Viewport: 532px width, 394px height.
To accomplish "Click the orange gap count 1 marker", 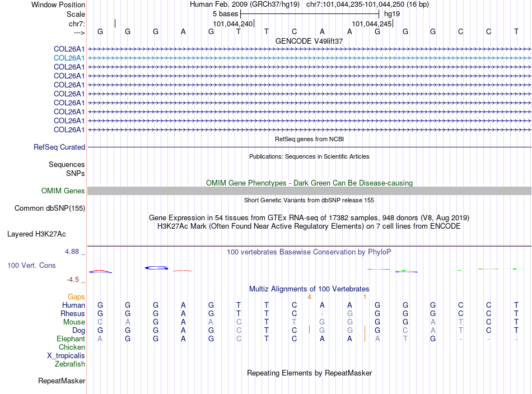I will click(x=365, y=297).
